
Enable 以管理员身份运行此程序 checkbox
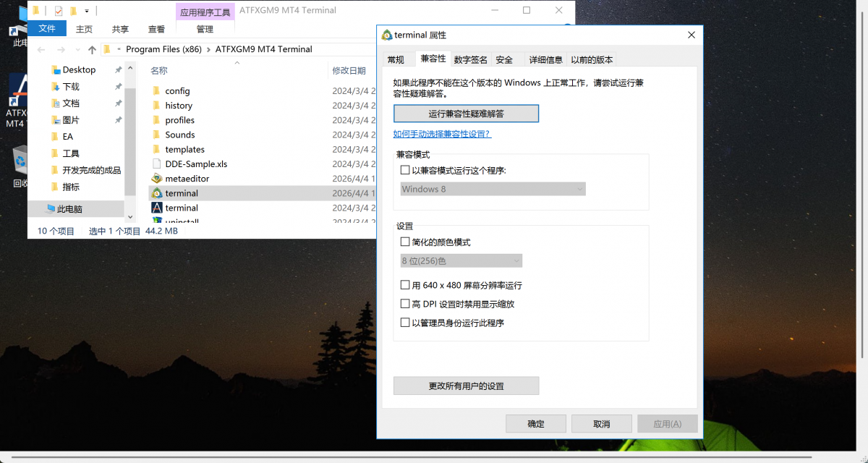point(405,323)
